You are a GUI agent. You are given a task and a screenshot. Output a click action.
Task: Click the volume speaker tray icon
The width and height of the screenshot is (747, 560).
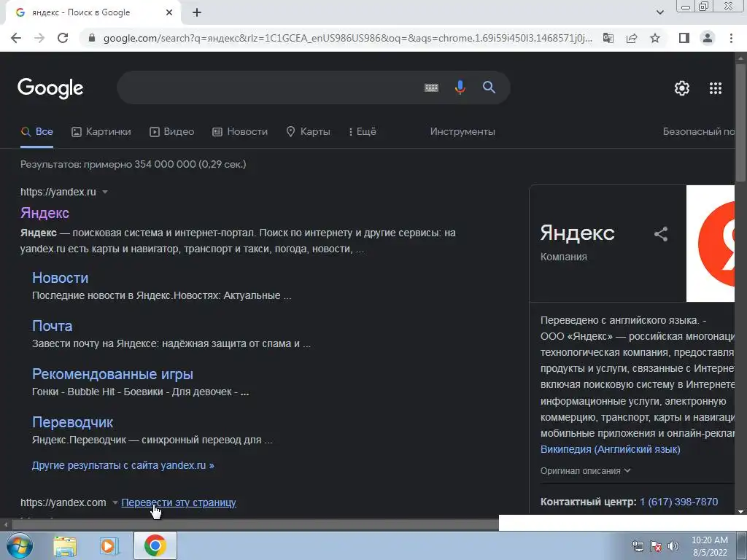point(673,546)
